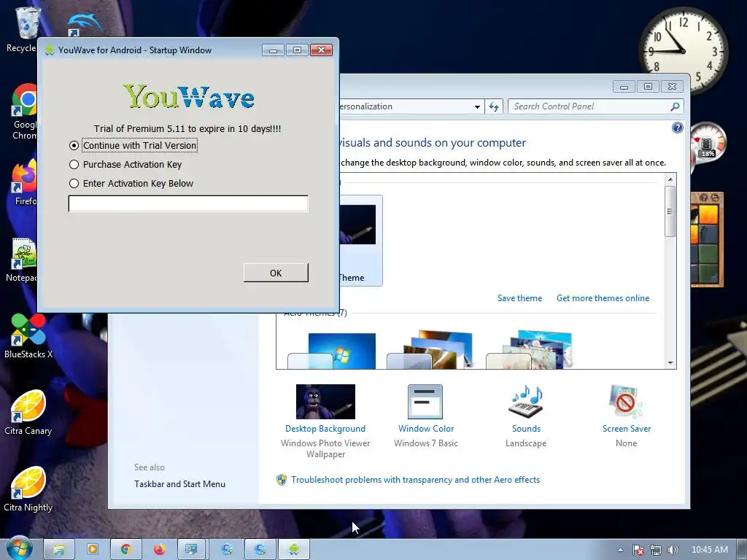
Task: Click the Save theme link
Action: pyautogui.click(x=519, y=298)
